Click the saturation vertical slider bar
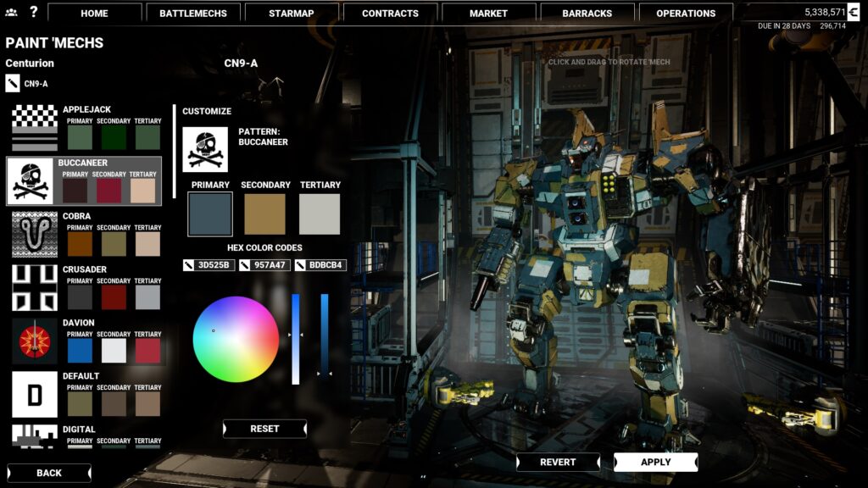The image size is (868, 488). point(296,339)
